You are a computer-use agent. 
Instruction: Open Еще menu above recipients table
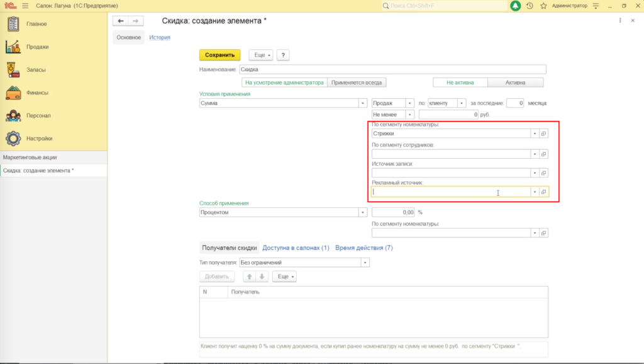(x=285, y=277)
